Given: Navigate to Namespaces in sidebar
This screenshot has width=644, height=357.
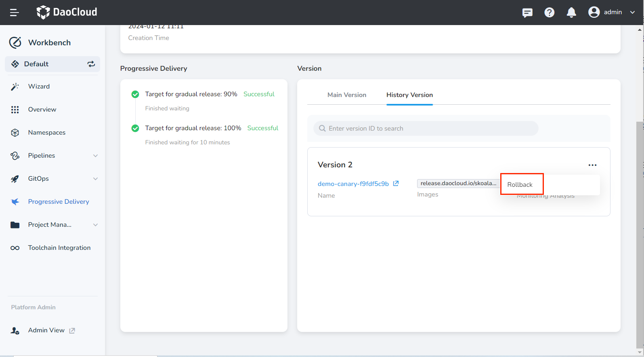Looking at the screenshot, I should (47, 133).
